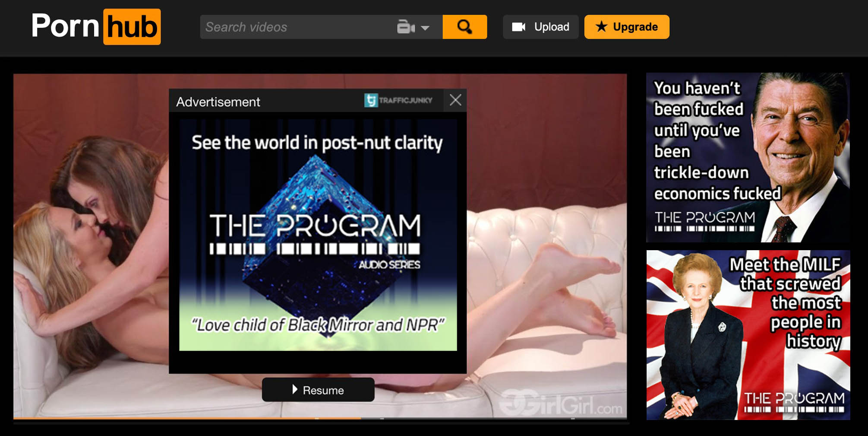This screenshot has height=436, width=868.
Task: Click the camera icon on Upload
Action: pyautogui.click(x=519, y=27)
